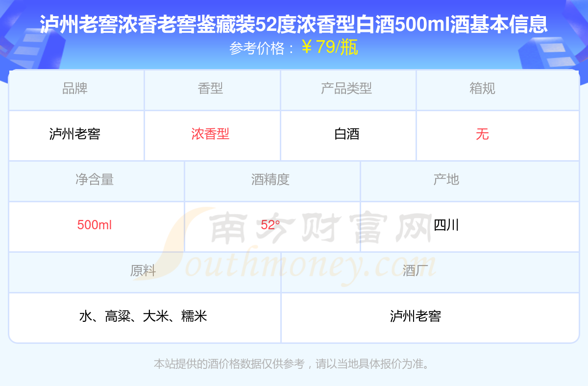Click the 四川 origin value
The height and width of the screenshot is (386, 588).
pyautogui.click(x=446, y=225)
